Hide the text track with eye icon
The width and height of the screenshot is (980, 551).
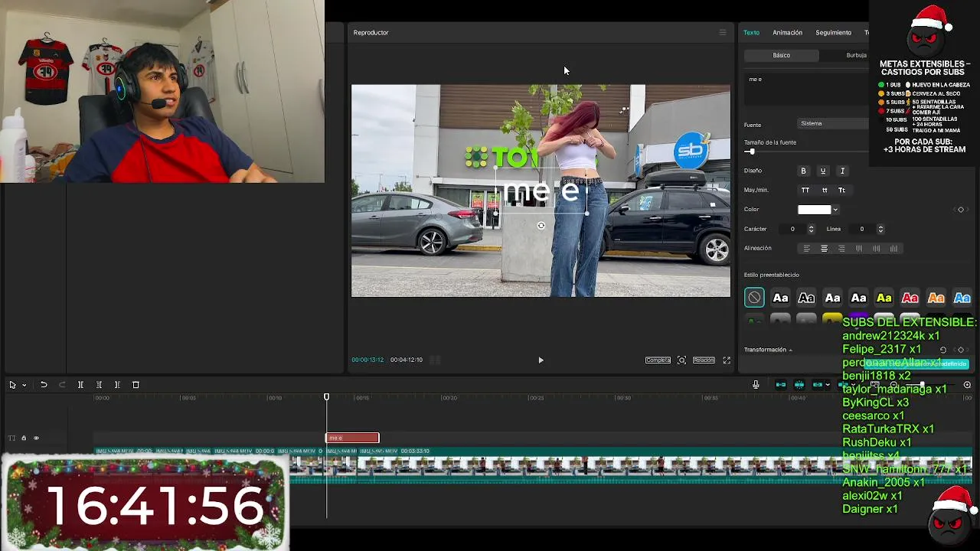click(36, 439)
